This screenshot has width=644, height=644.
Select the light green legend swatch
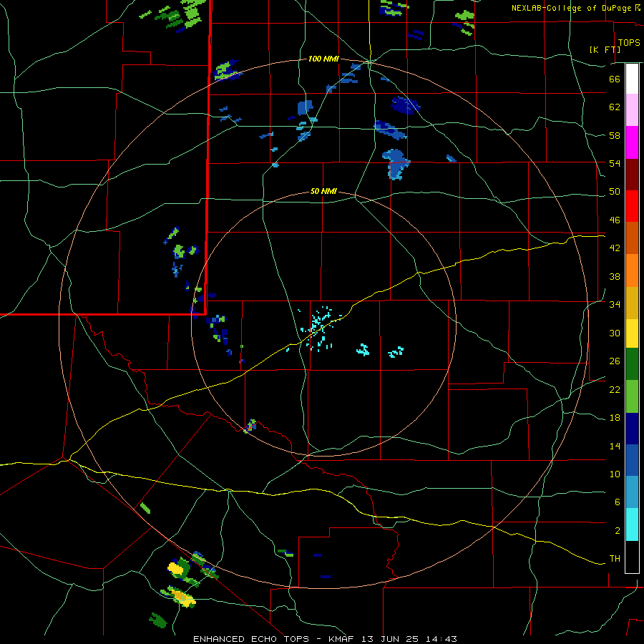coord(632,396)
